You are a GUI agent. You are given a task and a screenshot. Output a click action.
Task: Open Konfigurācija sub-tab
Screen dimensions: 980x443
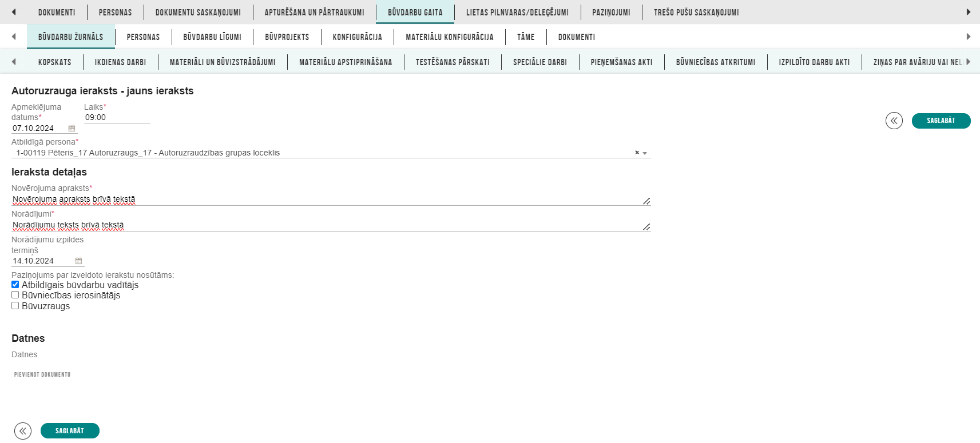(x=358, y=37)
